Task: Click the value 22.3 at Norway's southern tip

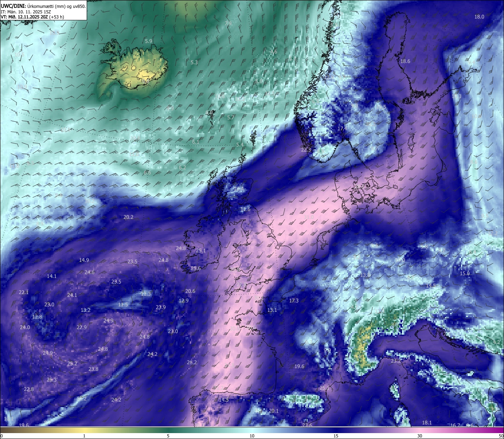Action: click(306, 150)
